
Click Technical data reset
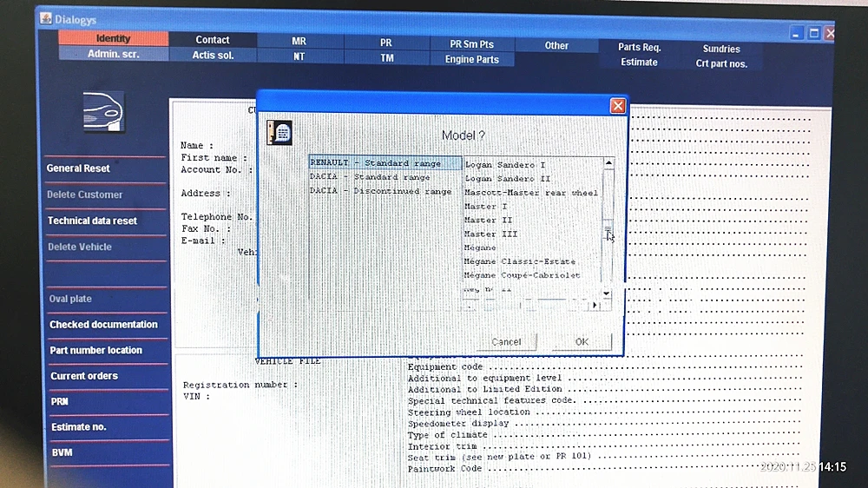pos(92,221)
